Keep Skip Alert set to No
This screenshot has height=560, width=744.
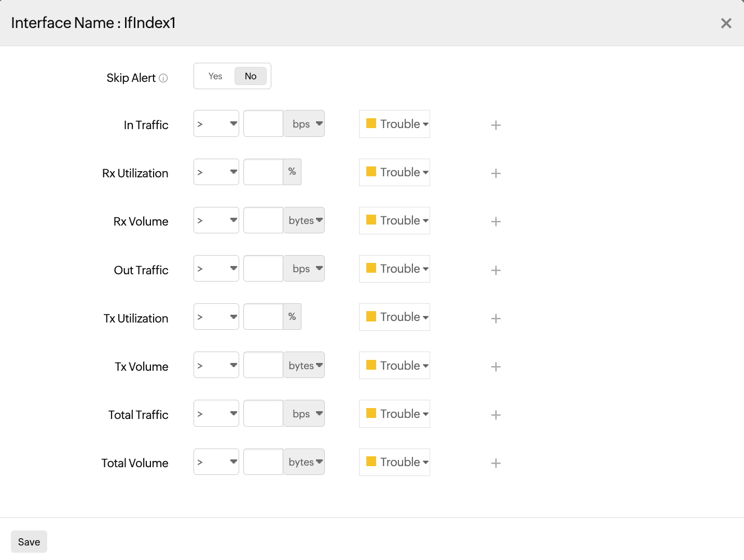click(251, 76)
